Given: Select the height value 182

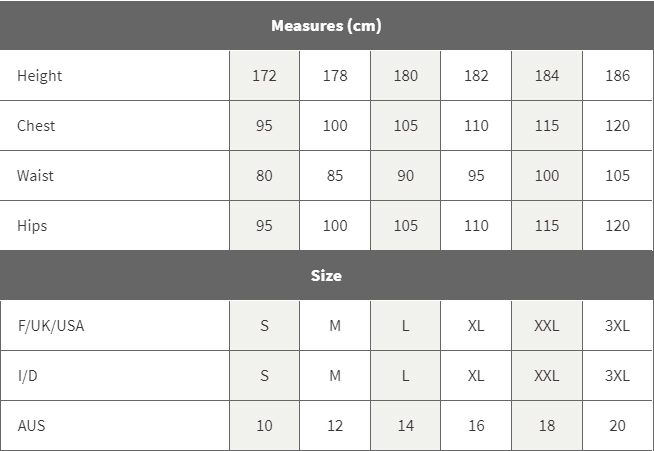Looking at the screenshot, I should (476, 76).
